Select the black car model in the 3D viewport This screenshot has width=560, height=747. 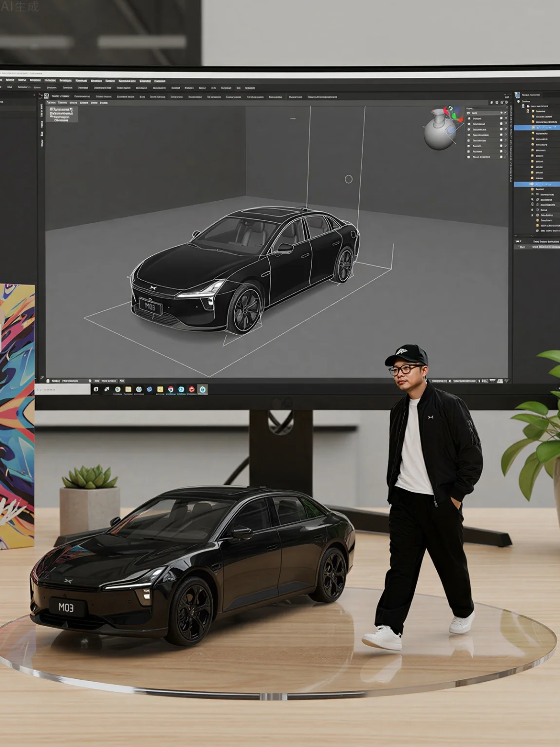pos(245,270)
